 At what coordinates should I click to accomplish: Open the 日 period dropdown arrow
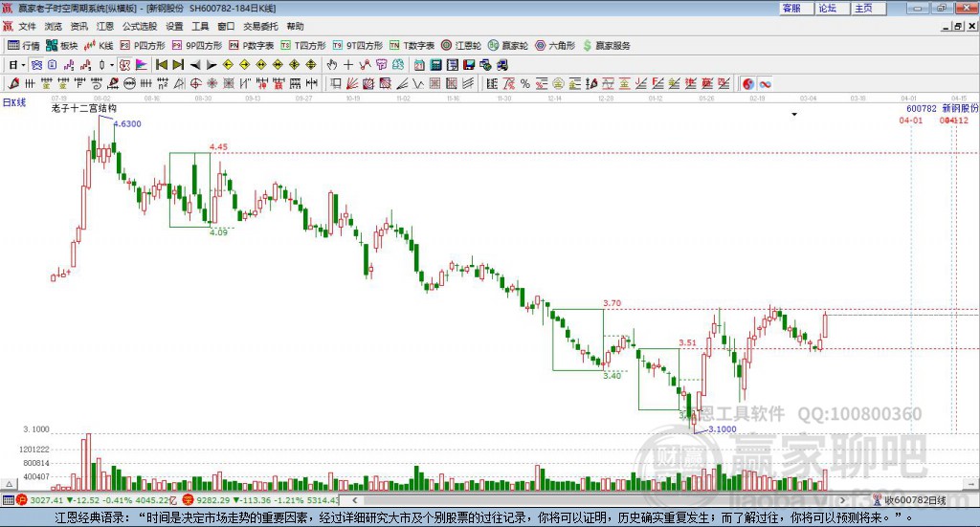(23, 65)
